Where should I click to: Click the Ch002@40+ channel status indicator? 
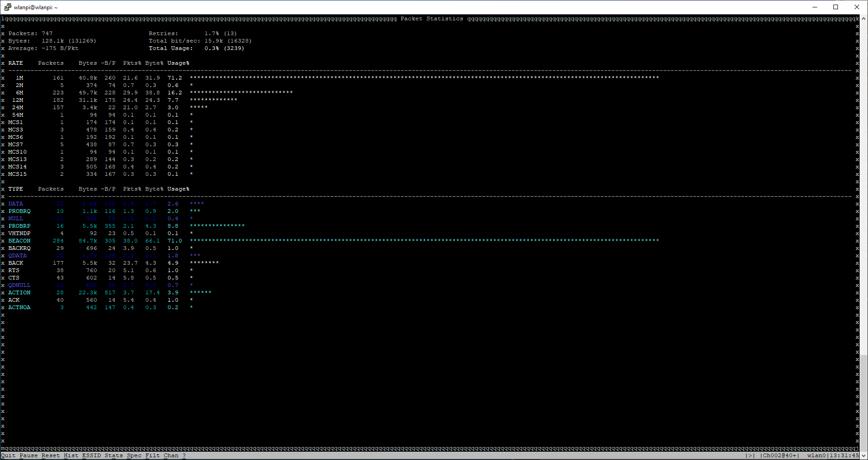tap(780, 455)
